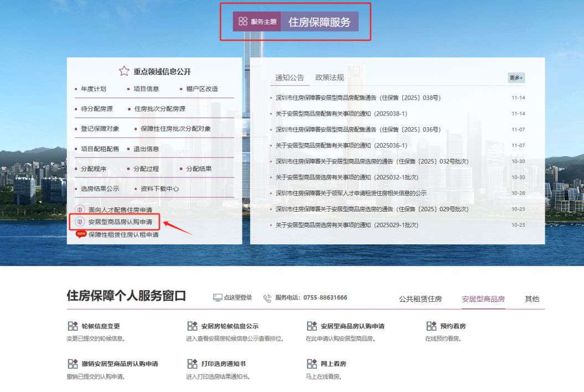Click the 撤销安居型商品房认购申请 icon

pyautogui.click(x=73, y=363)
